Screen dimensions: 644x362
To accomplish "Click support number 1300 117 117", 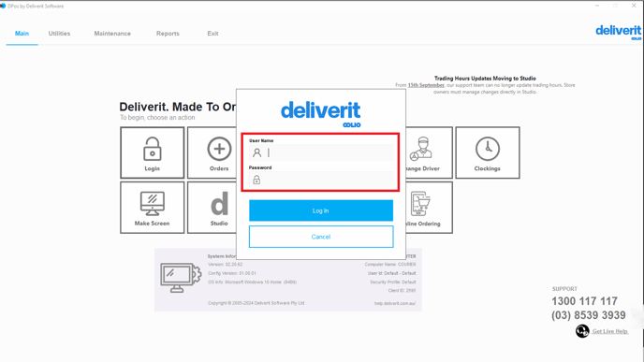I will pyautogui.click(x=584, y=301).
